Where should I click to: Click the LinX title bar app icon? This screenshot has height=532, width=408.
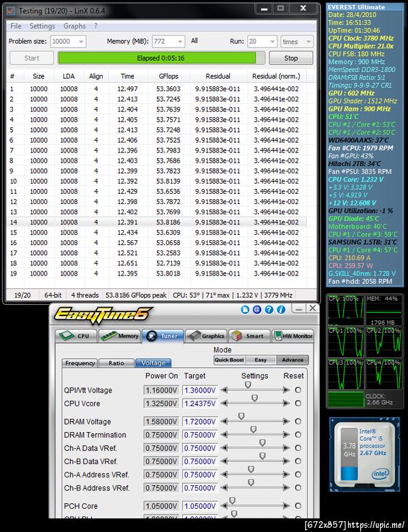click(11, 11)
